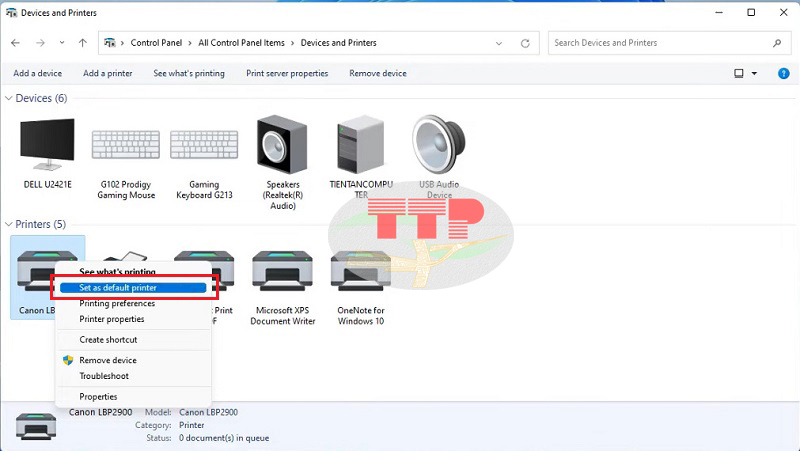Choose See what's printing in context menu

133,271
